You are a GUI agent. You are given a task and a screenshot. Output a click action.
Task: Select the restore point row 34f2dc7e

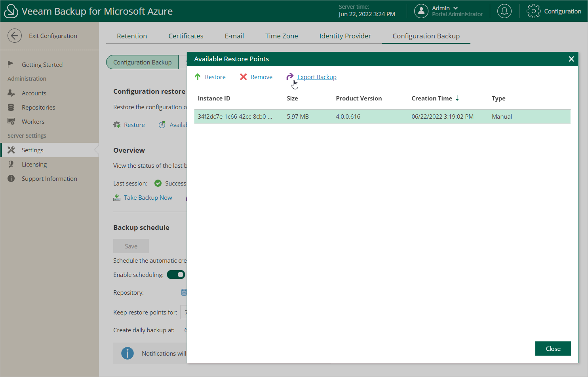382,116
